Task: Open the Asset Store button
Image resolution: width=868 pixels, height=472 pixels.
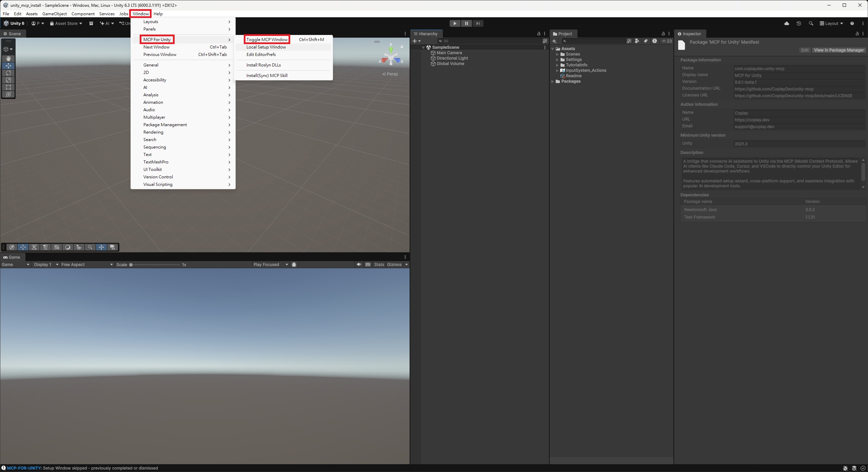Action: click(x=66, y=23)
